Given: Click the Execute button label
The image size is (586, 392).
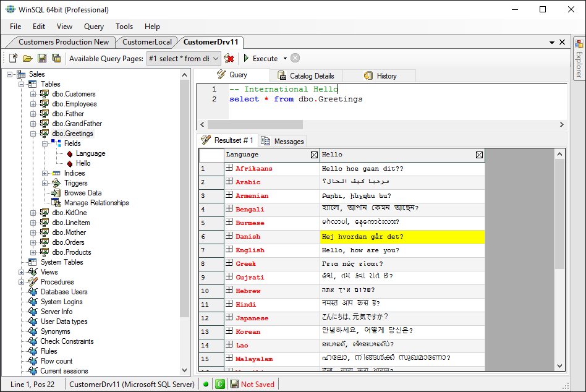Looking at the screenshot, I should 265,58.
